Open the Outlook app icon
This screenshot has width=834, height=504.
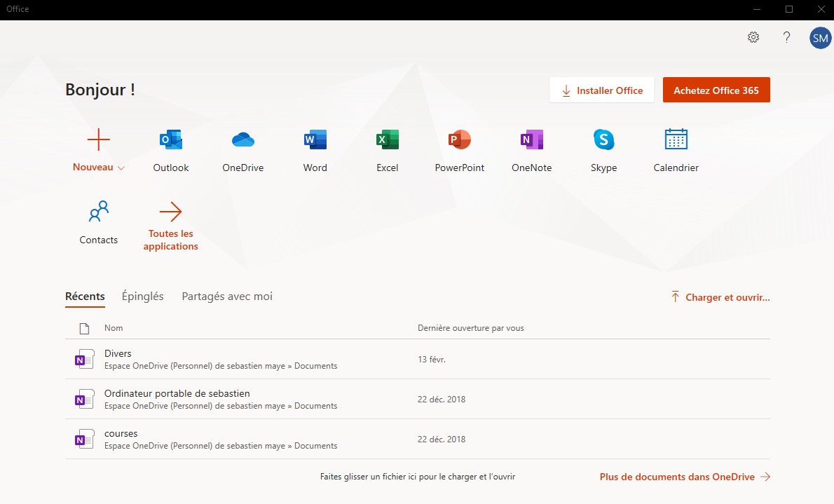tap(171, 139)
